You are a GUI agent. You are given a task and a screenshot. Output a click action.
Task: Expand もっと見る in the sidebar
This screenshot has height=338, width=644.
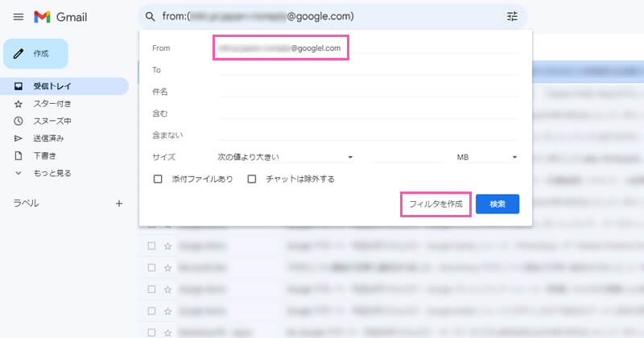(52, 172)
